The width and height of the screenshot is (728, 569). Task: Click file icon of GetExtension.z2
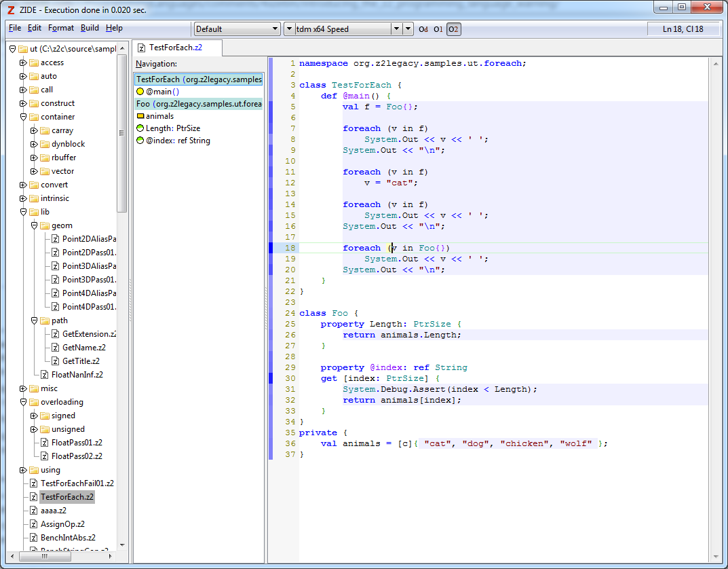55,334
